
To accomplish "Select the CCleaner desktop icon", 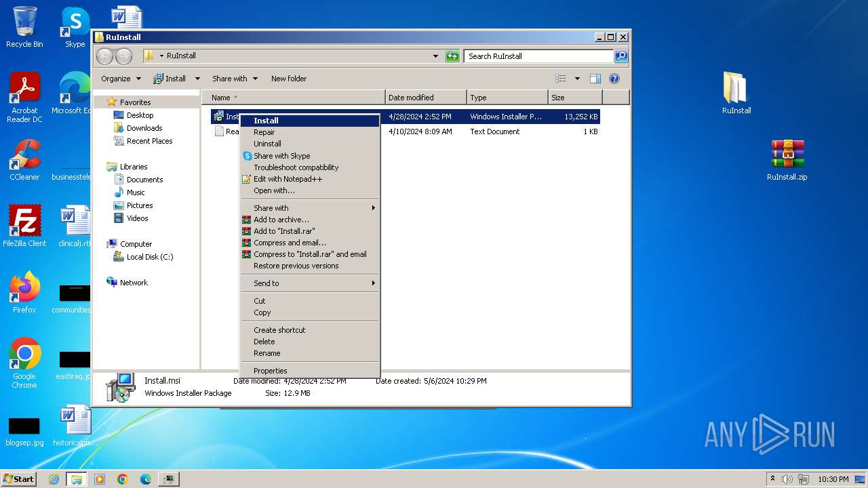I will pos(24,161).
